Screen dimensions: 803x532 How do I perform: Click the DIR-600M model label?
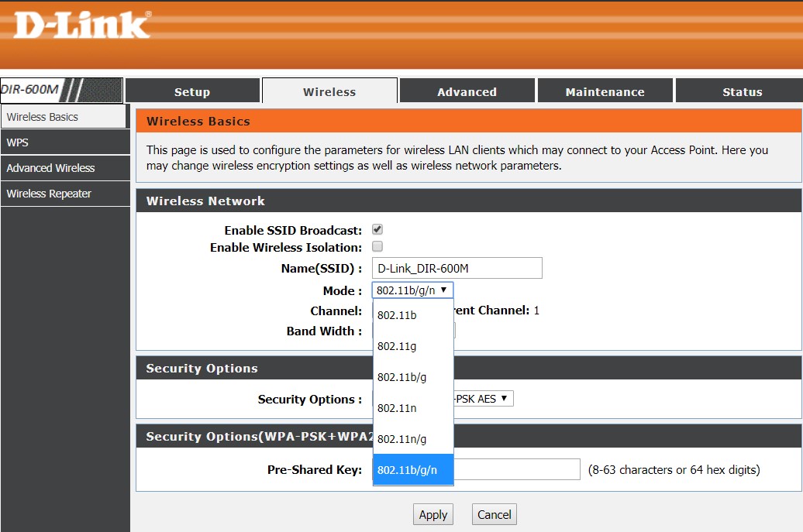(29, 90)
